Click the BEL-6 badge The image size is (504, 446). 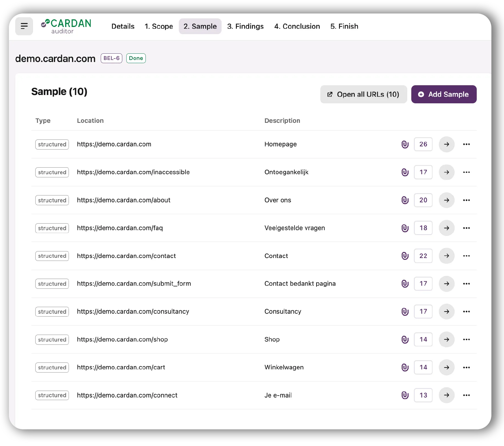[111, 58]
